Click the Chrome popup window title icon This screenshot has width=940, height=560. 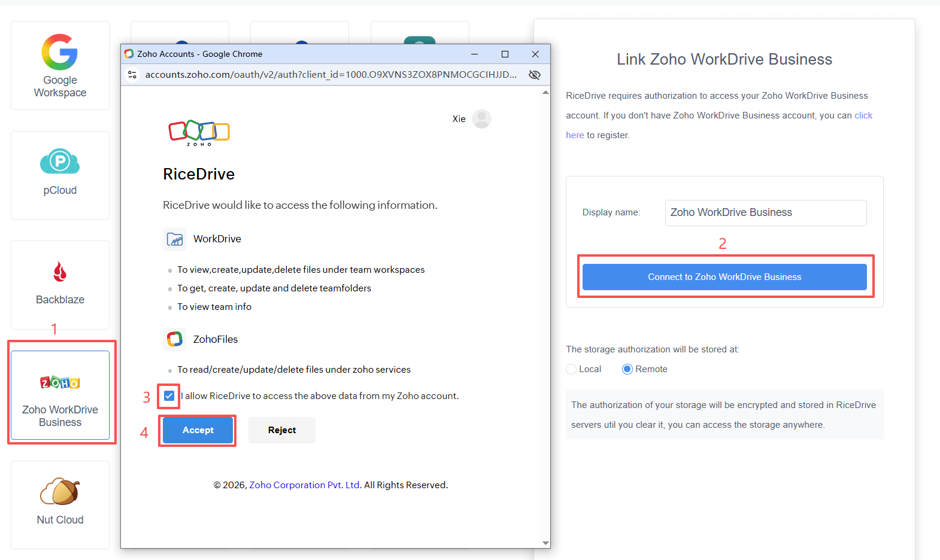point(129,54)
